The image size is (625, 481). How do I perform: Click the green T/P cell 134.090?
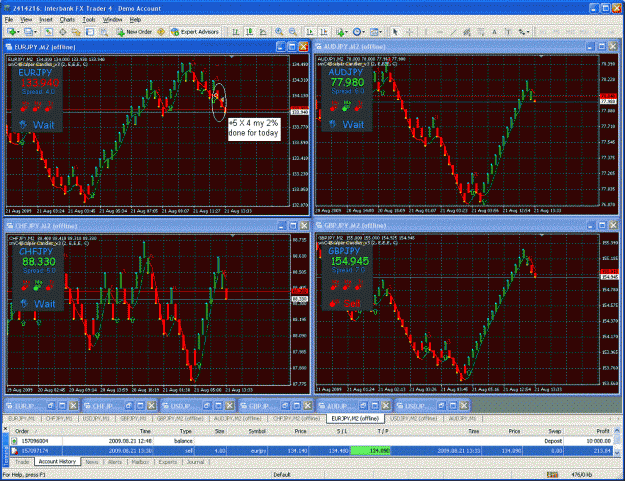pyautogui.click(x=369, y=451)
